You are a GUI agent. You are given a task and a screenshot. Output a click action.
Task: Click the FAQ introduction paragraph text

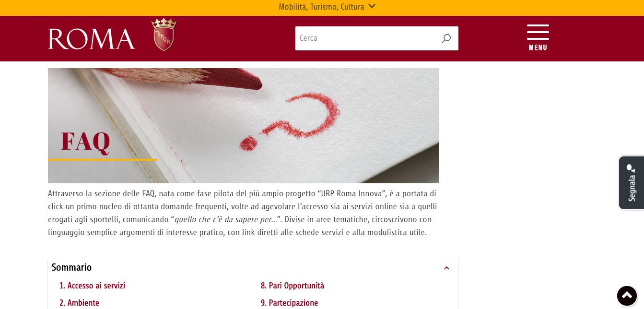(242, 213)
